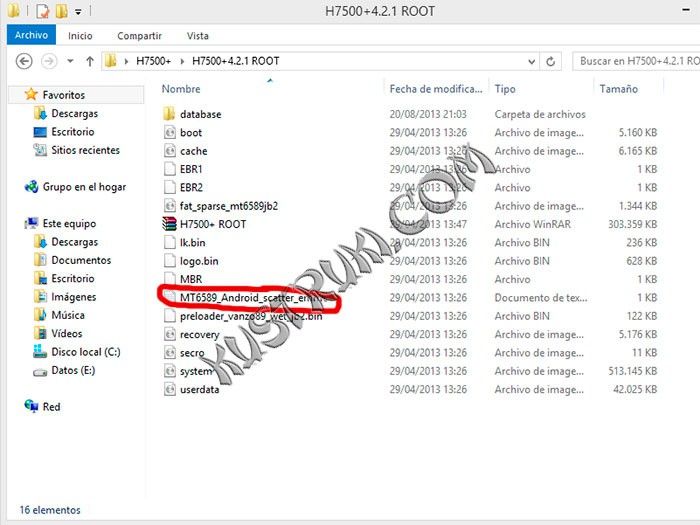Select Favoritos in the navigation pane
The width and height of the screenshot is (700, 525).
point(64,95)
